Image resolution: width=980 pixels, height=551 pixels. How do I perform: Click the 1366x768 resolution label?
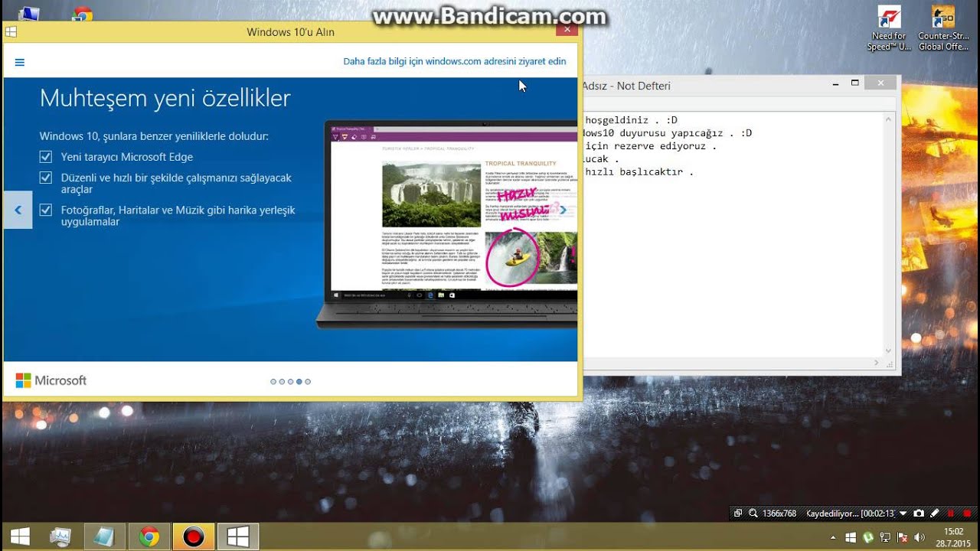click(x=779, y=514)
